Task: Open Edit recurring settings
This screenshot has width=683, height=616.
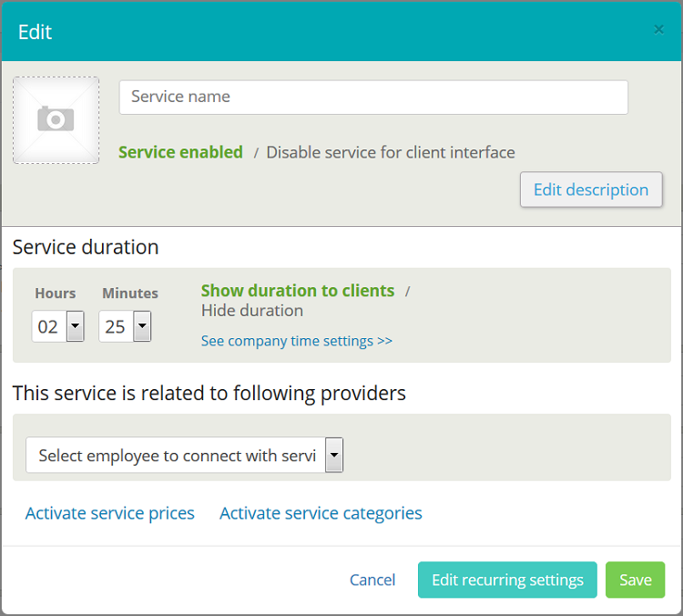Action: coord(507,580)
